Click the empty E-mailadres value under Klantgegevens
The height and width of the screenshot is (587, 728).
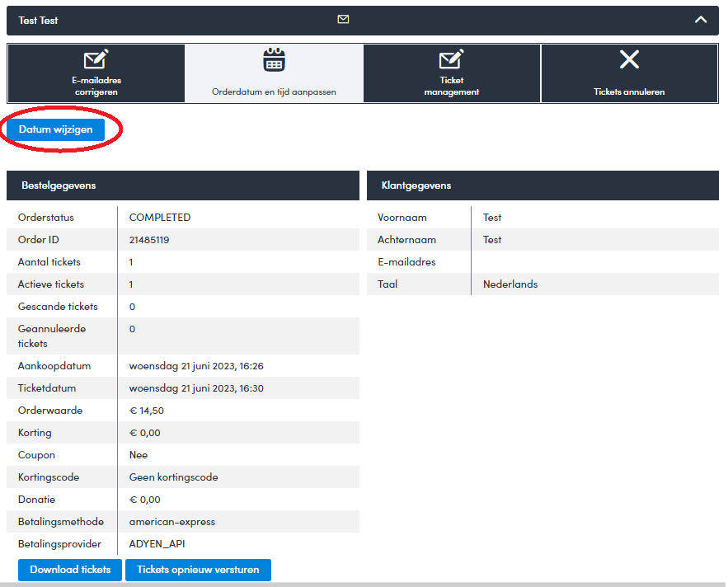pyautogui.click(x=594, y=262)
